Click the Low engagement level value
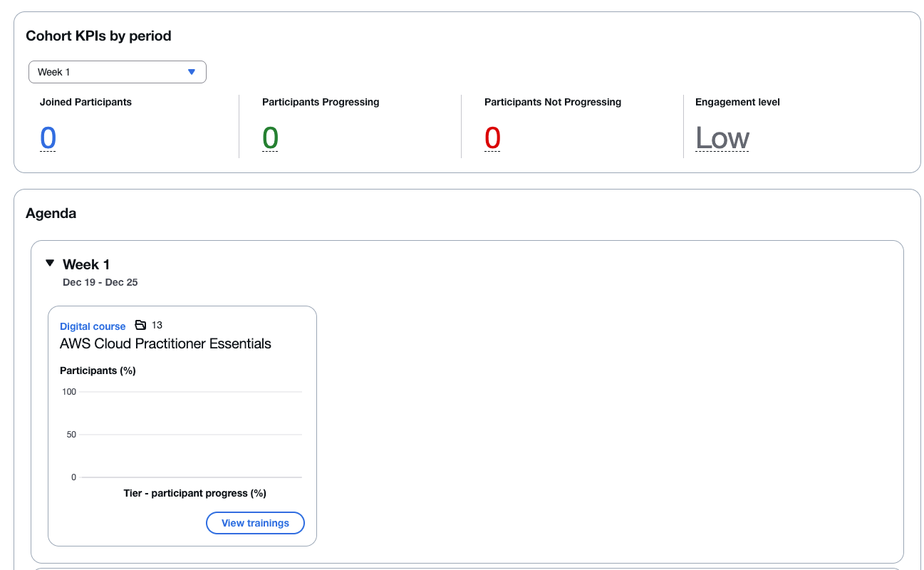924x570 pixels. pos(722,138)
